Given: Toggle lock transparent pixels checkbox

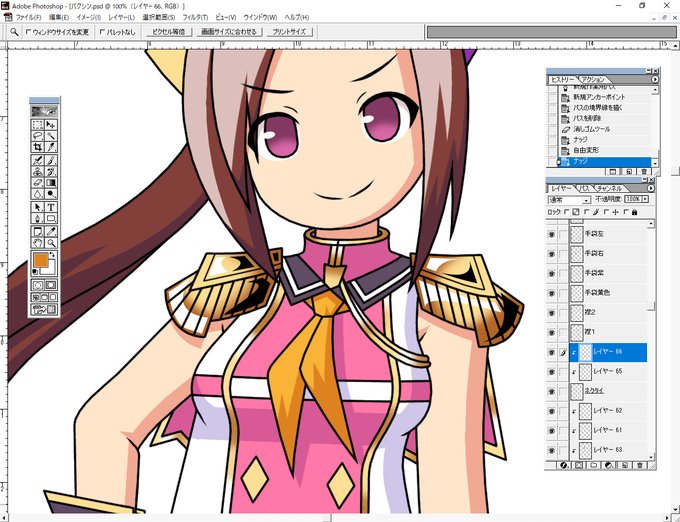Looking at the screenshot, I should [566, 212].
